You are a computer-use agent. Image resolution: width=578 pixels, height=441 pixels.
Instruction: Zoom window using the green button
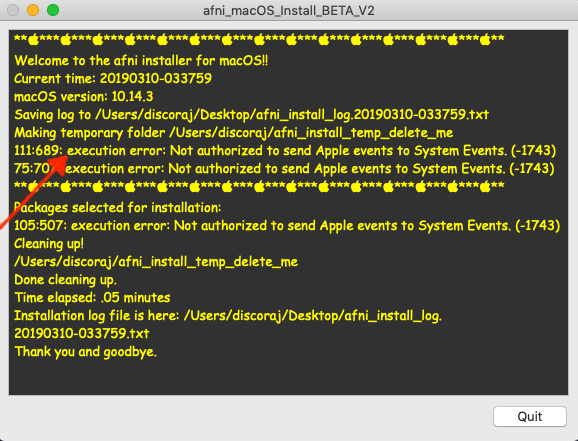point(53,10)
